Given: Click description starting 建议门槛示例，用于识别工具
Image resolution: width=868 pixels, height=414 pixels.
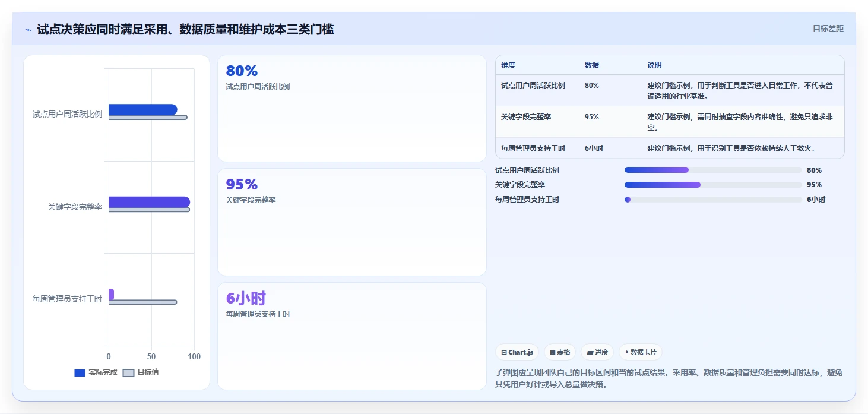Looking at the screenshot, I should [x=731, y=148].
